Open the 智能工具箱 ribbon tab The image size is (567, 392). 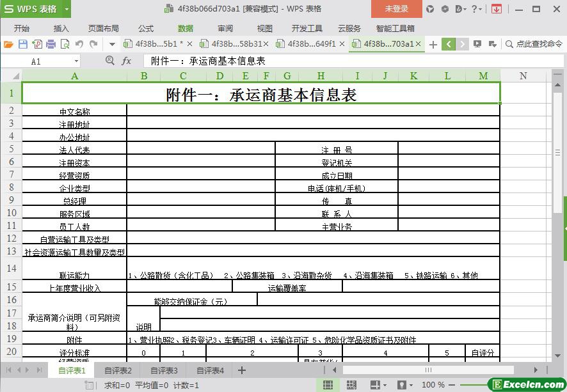point(395,28)
